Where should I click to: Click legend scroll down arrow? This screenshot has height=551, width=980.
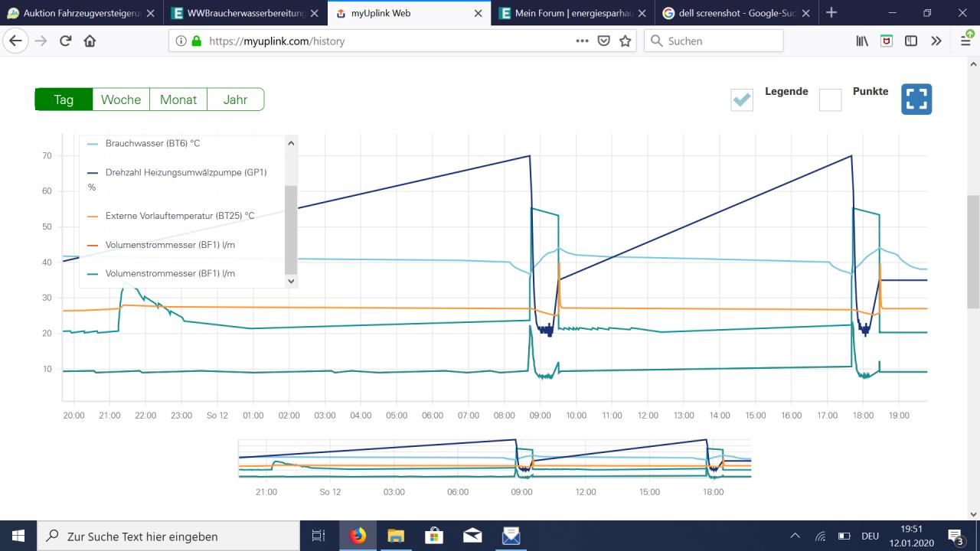click(x=291, y=281)
